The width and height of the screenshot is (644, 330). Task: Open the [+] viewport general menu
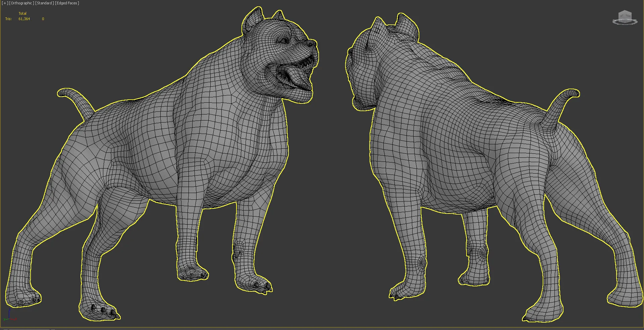click(5, 3)
